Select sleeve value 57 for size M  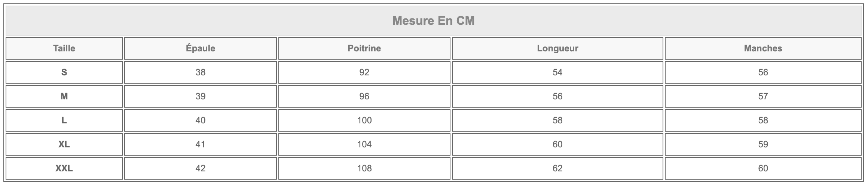click(763, 96)
